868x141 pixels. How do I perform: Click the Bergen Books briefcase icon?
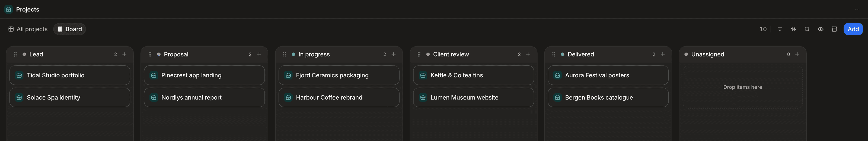click(558, 98)
